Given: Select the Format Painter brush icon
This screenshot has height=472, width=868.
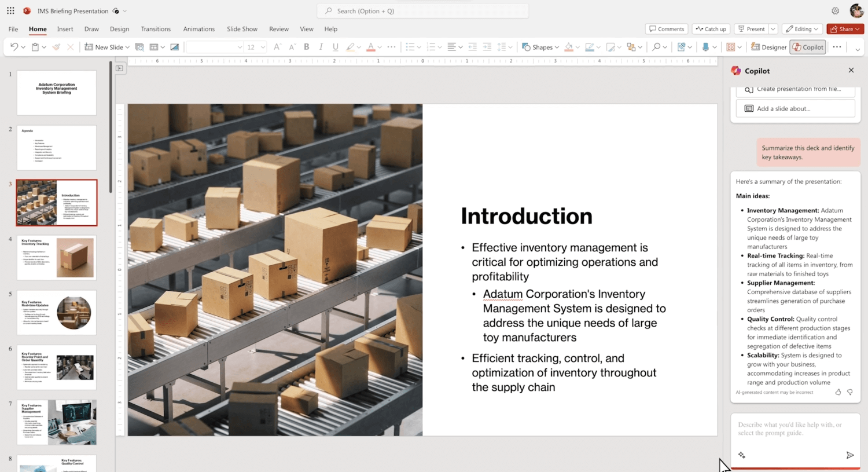Looking at the screenshot, I should (56, 47).
